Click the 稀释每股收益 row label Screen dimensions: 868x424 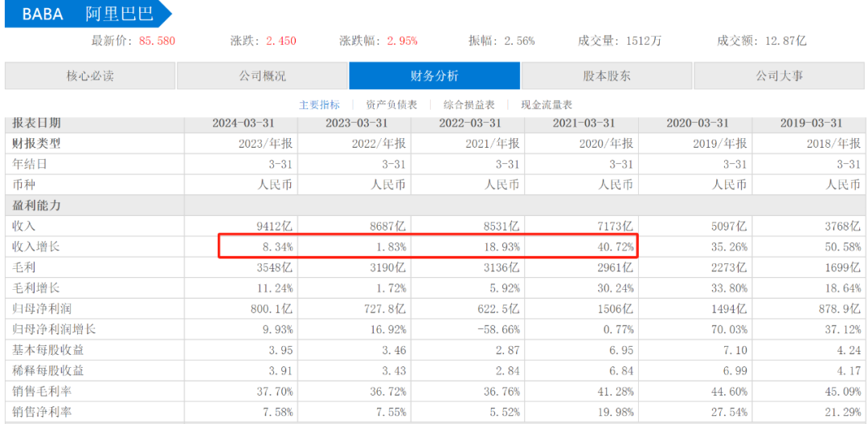pos(49,371)
